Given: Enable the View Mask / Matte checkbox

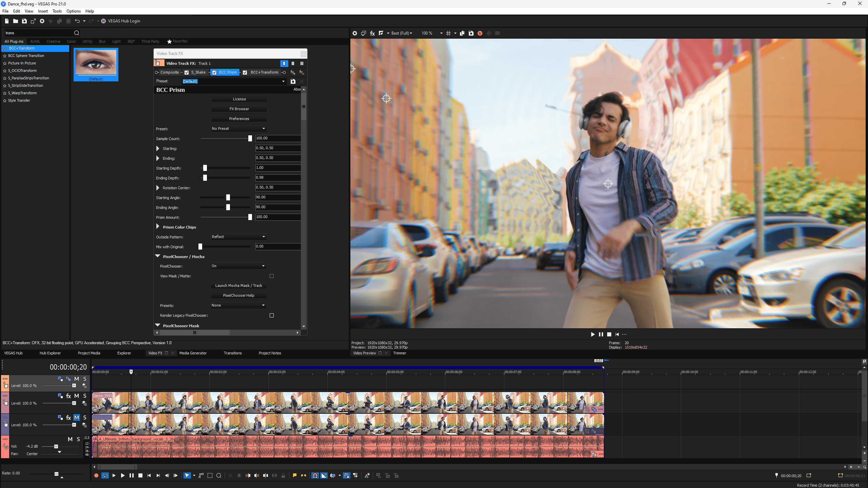Looking at the screenshot, I should (x=271, y=276).
